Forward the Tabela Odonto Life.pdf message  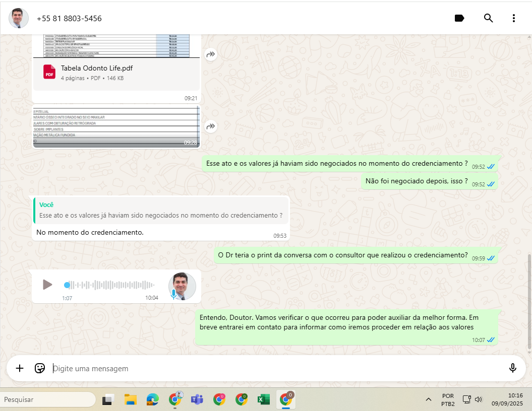(x=211, y=54)
